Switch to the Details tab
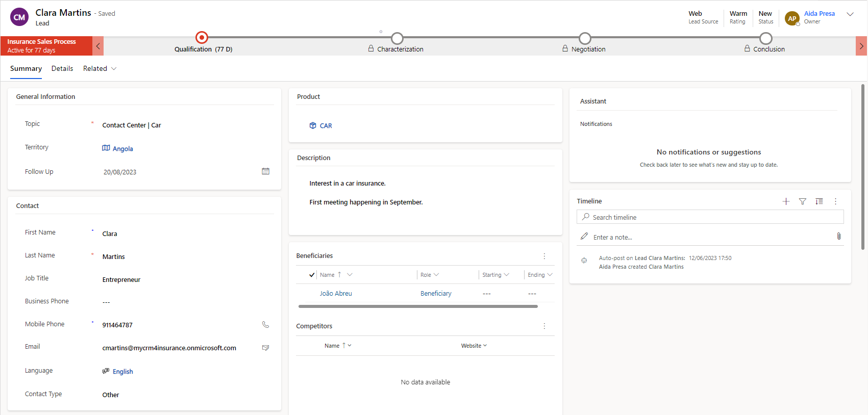Image resolution: width=868 pixels, height=415 pixels. [x=62, y=69]
